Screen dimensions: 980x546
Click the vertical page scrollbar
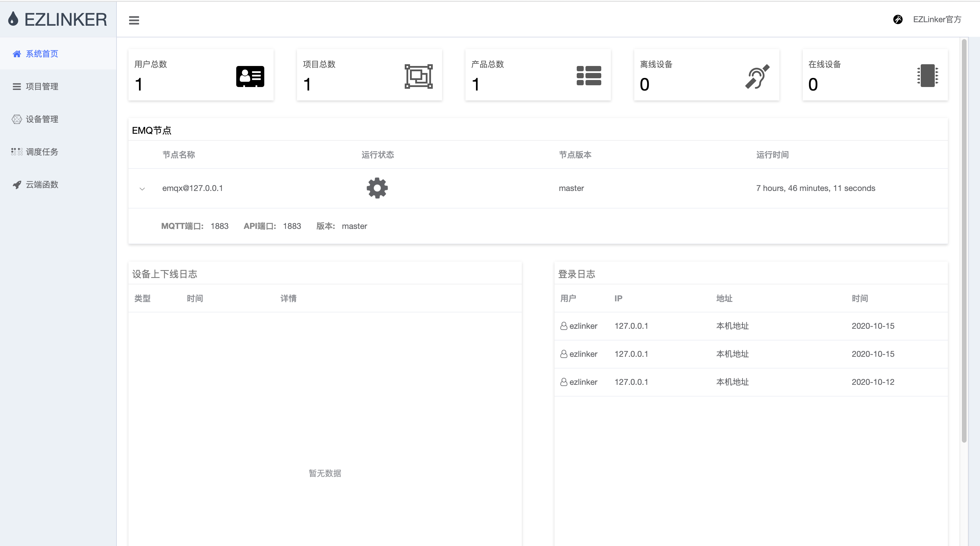tap(964, 241)
